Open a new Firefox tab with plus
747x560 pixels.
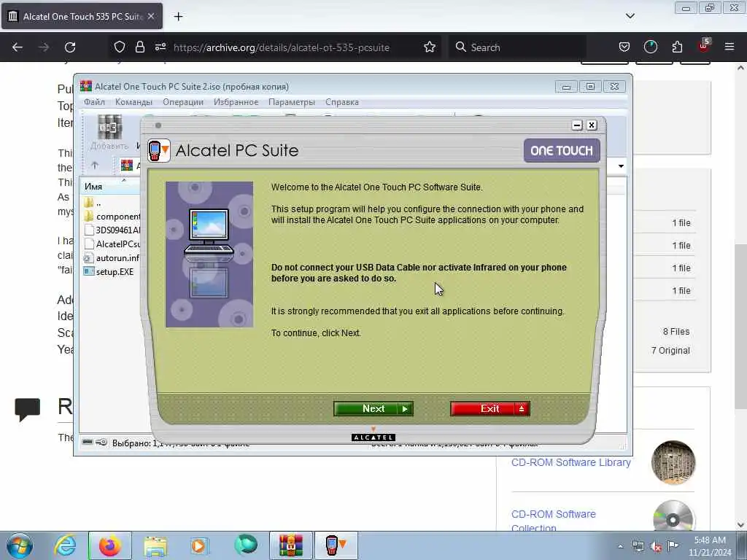point(178,17)
